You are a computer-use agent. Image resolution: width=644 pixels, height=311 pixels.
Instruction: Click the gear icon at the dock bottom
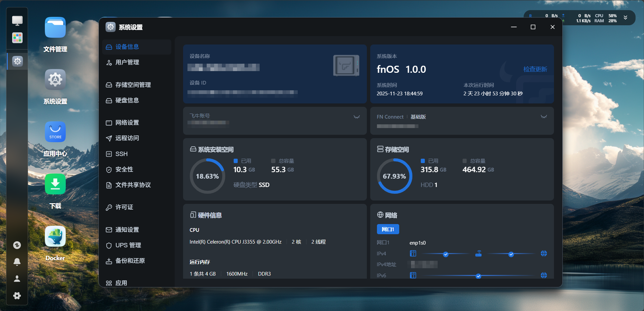17,296
